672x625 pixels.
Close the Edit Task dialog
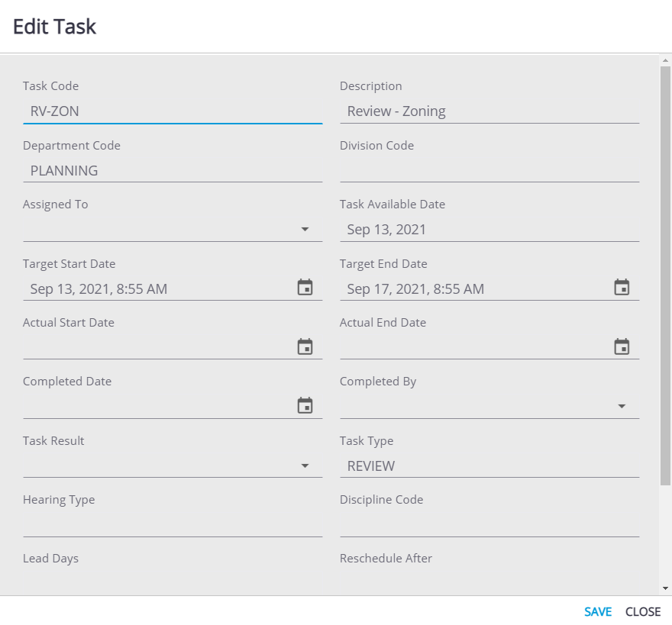pyautogui.click(x=643, y=612)
